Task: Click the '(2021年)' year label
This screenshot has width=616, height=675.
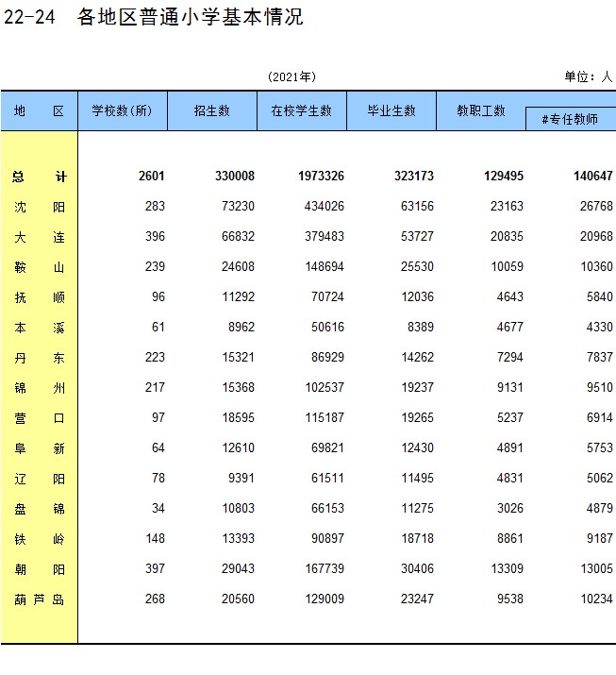Action: (291, 77)
